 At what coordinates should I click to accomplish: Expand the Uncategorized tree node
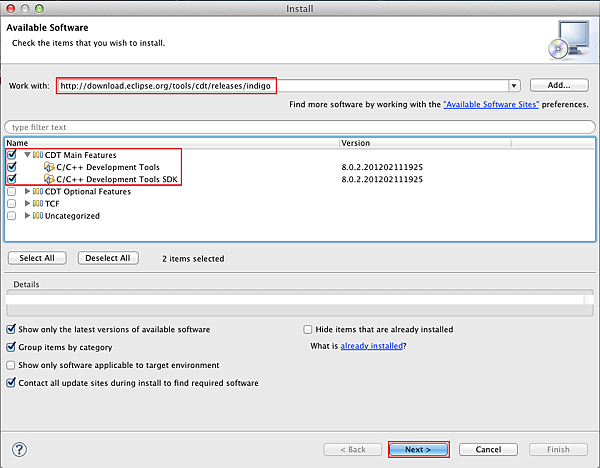coord(27,215)
